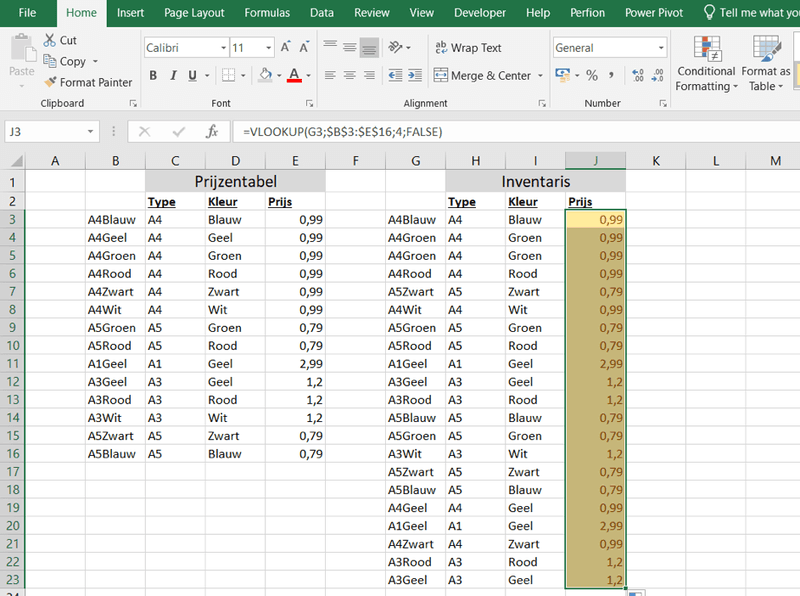Increase decimal places
Image resolution: width=800 pixels, height=596 pixels.
[638, 76]
